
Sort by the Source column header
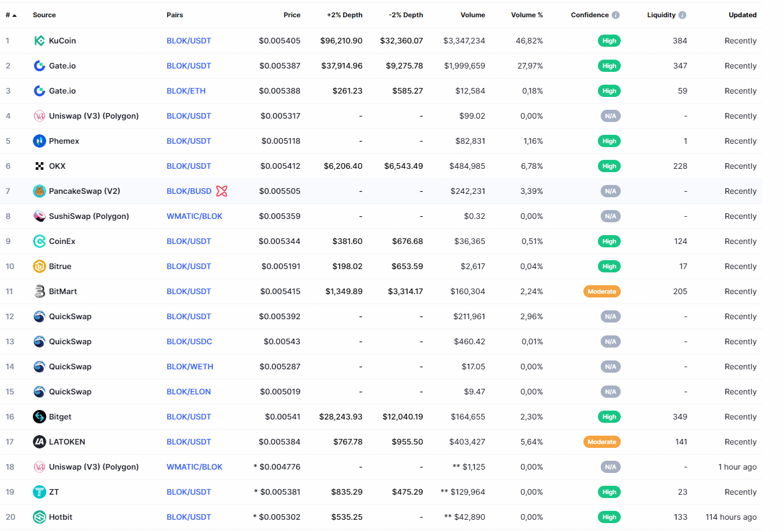pos(44,15)
